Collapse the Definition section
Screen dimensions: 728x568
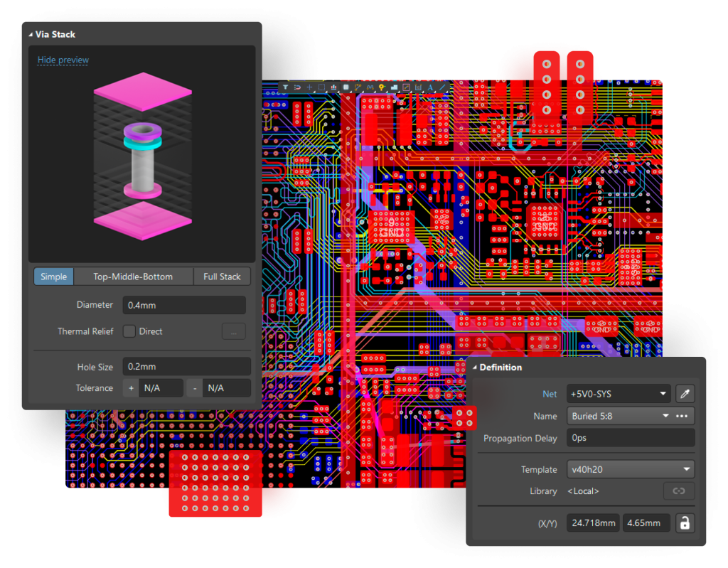coord(475,368)
